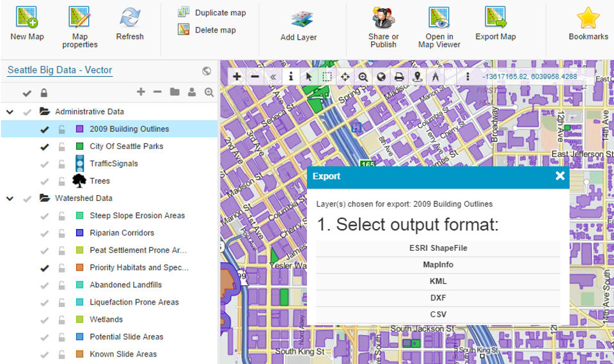Select the arrow pointer tool

pos(308,77)
